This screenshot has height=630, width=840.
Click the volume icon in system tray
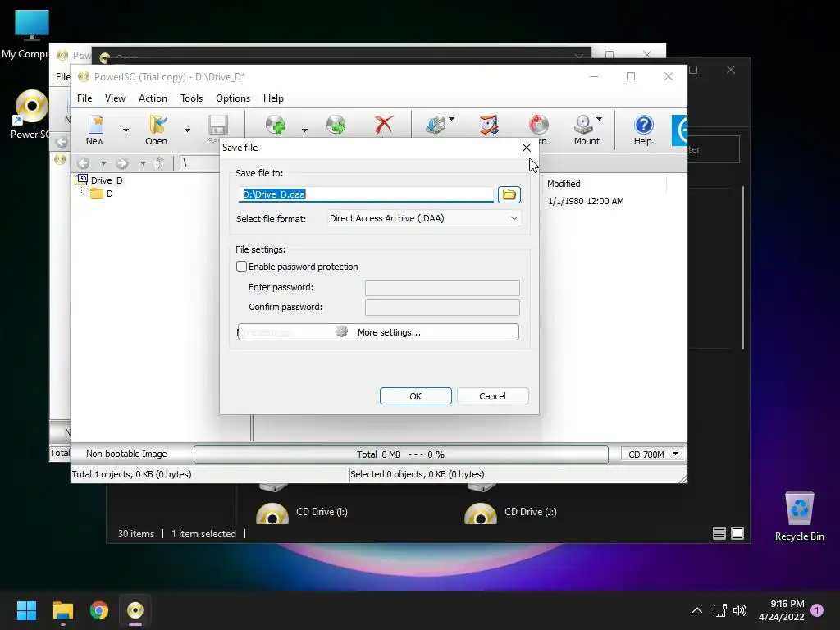(740, 610)
